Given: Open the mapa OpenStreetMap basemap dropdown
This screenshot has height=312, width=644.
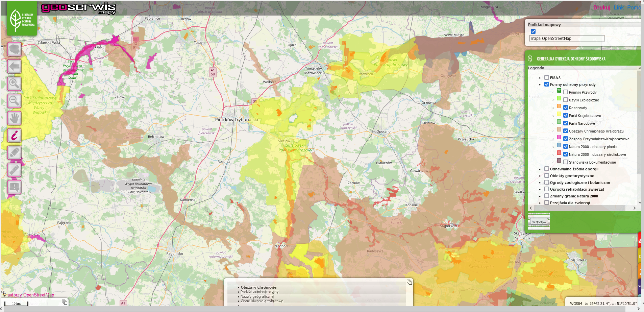Looking at the screenshot, I should pyautogui.click(x=567, y=39).
